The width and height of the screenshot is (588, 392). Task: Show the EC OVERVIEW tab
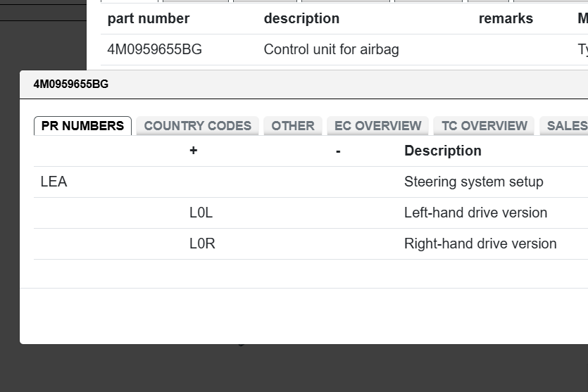[377, 126]
